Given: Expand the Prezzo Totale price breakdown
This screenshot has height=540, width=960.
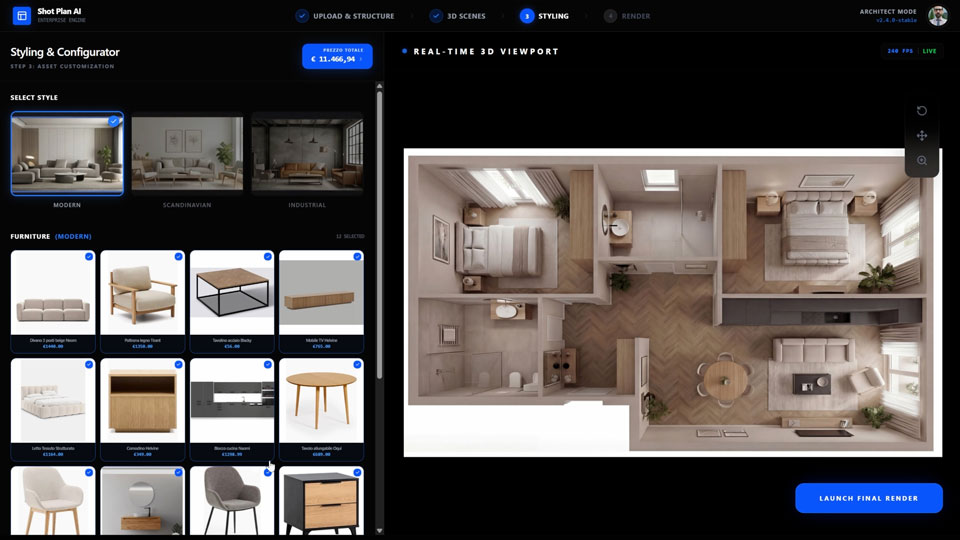Looking at the screenshot, I should point(337,56).
